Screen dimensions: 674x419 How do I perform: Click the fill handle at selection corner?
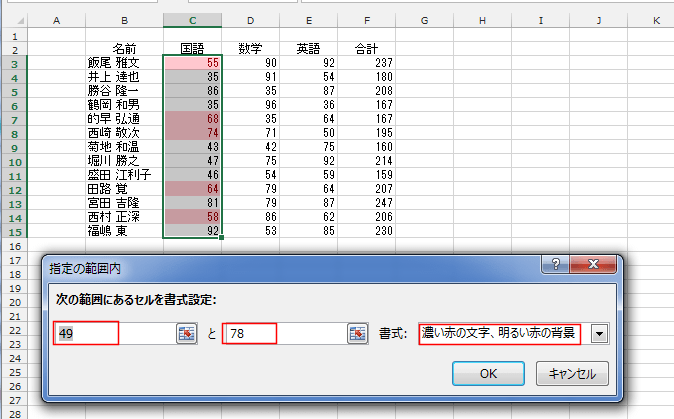(x=221, y=238)
